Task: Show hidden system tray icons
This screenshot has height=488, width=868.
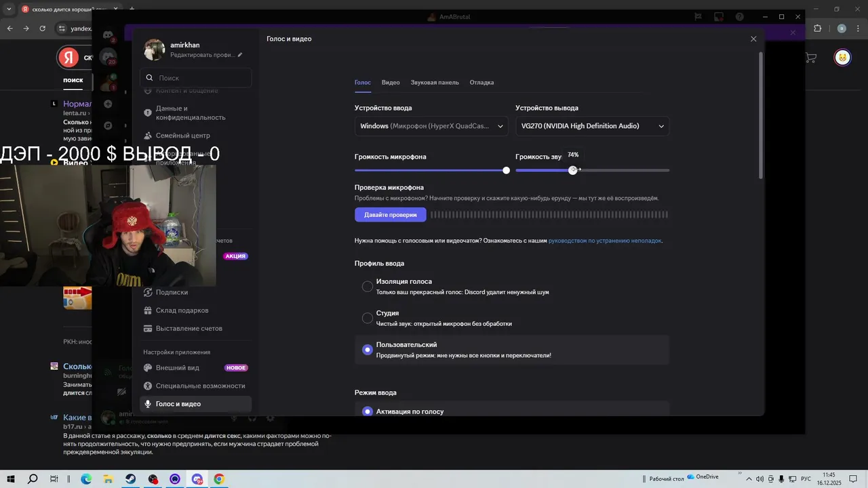Action: [x=749, y=479]
